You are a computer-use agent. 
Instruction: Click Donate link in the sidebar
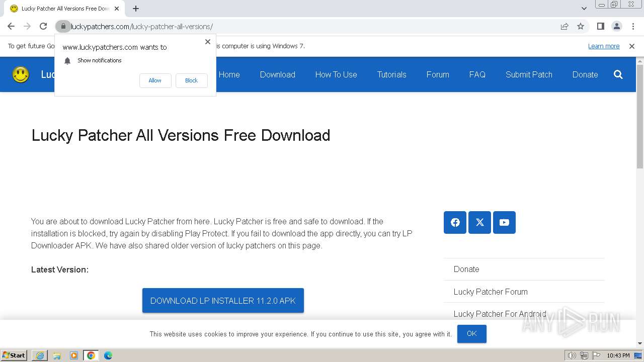[466, 269]
